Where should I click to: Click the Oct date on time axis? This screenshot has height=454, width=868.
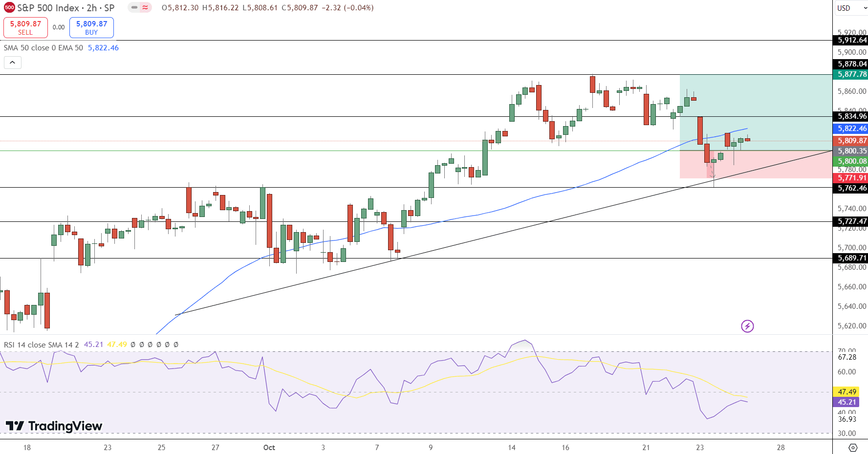tap(269, 448)
